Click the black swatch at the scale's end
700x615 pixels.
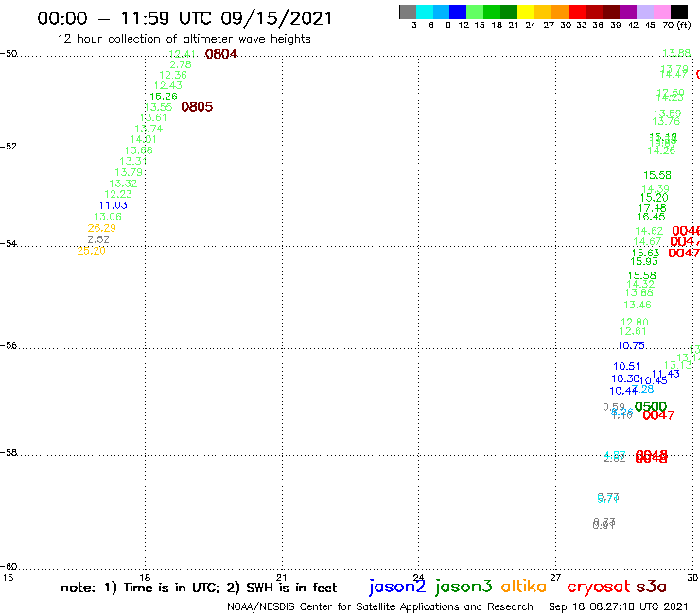click(678, 11)
